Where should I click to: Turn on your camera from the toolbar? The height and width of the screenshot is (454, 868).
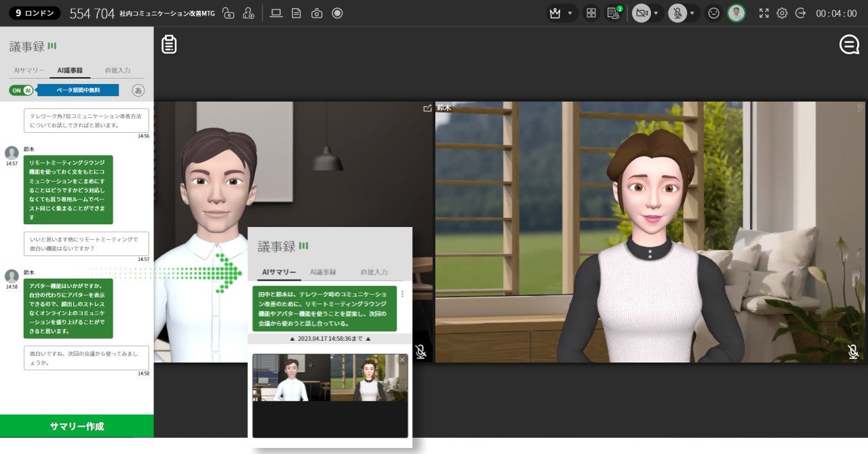pos(642,13)
